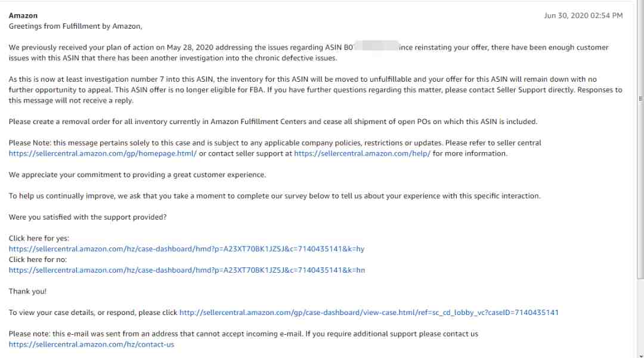Click the blurred ASIN number

coord(376,45)
